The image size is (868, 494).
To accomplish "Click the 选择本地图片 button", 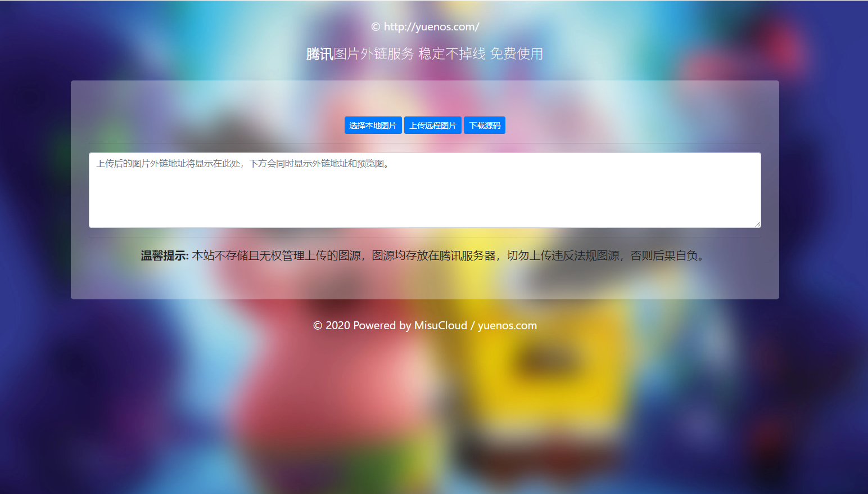I will click(x=373, y=125).
